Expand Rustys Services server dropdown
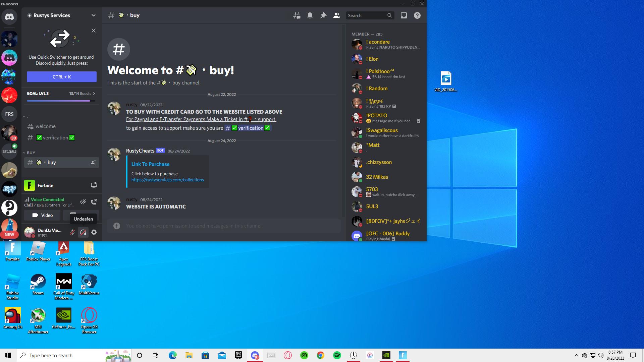The height and width of the screenshot is (362, 644). tap(93, 15)
